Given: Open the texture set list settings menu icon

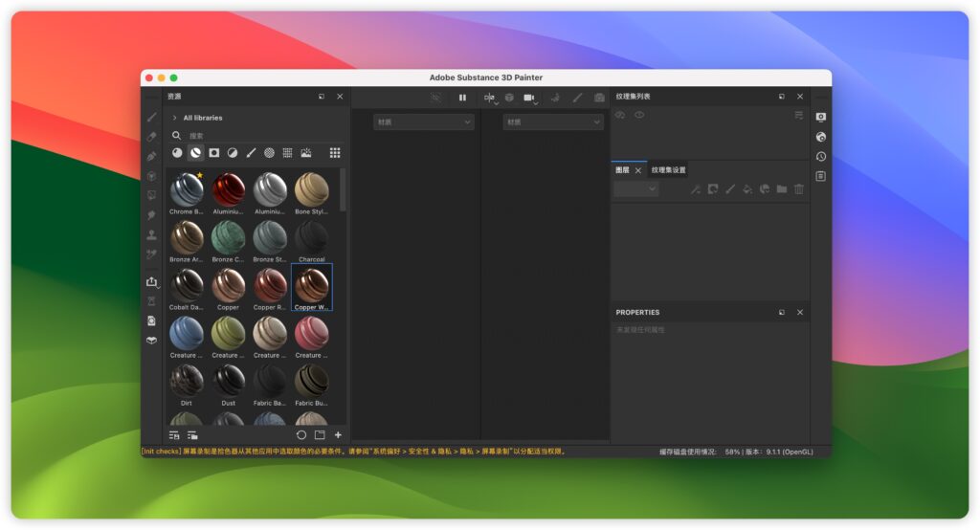Looking at the screenshot, I should [x=799, y=115].
